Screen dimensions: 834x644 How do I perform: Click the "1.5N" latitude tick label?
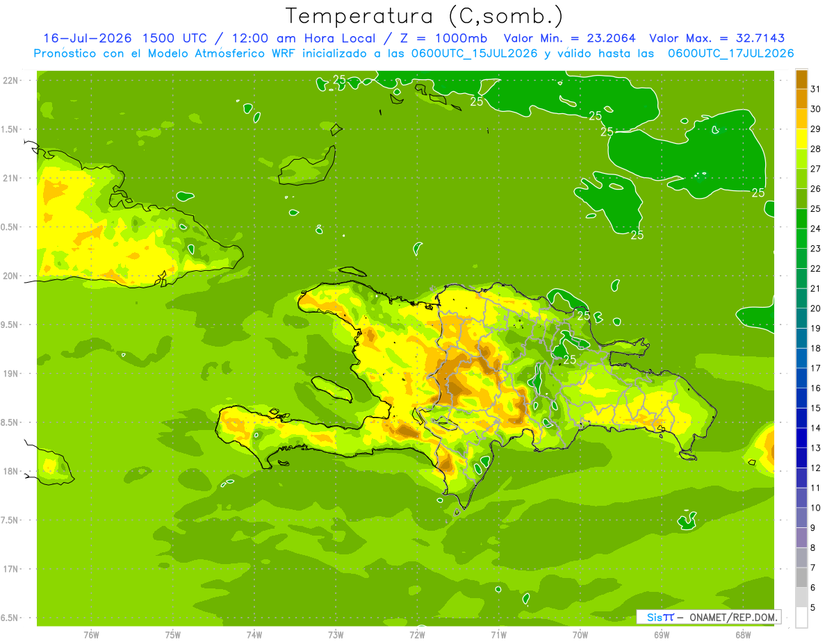(10, 129)
